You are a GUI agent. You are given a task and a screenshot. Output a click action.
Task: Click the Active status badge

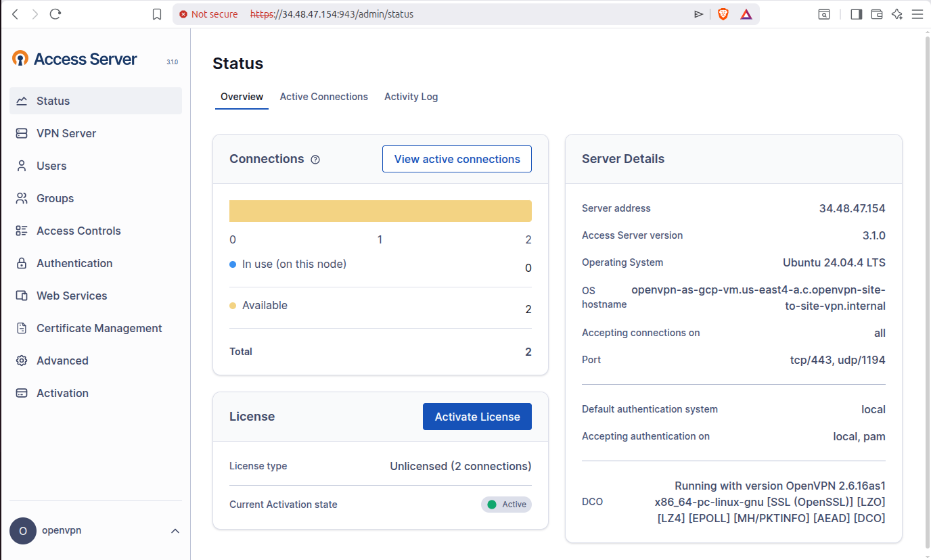506,505
